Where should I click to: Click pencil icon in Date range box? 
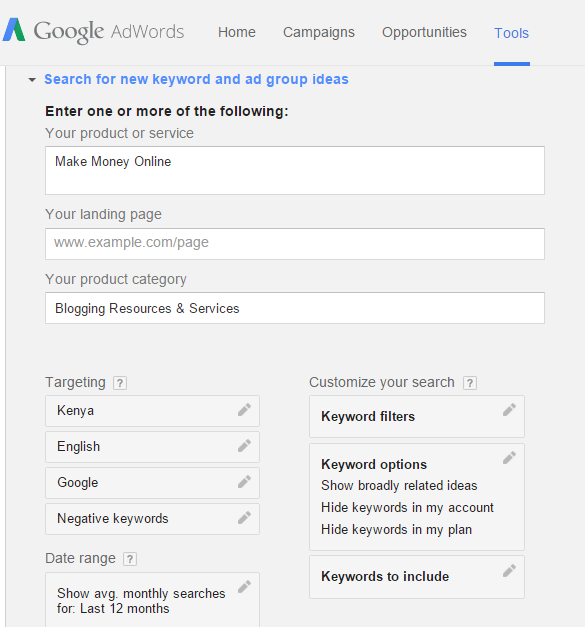point(244,587)
